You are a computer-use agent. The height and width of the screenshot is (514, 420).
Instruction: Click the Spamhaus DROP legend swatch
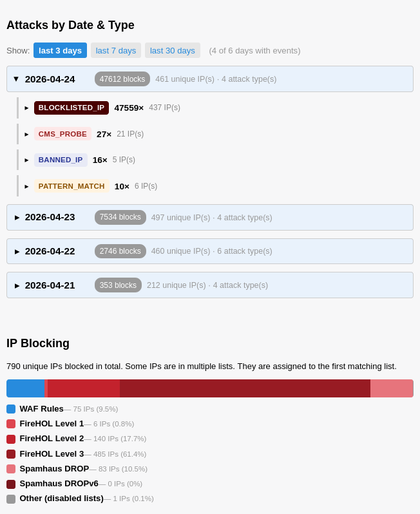click(11, 469)
